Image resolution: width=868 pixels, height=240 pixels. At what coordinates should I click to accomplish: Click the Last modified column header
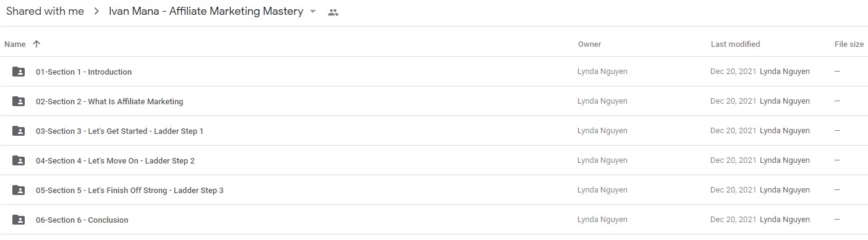click(x=736, y=44)
